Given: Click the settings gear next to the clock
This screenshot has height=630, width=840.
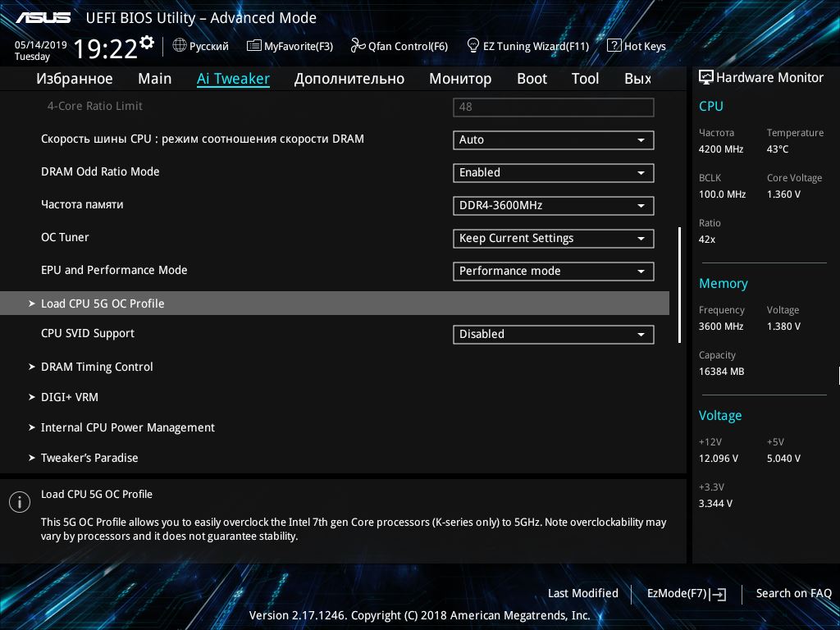Looking at the screenshot, I should (147, 43).
